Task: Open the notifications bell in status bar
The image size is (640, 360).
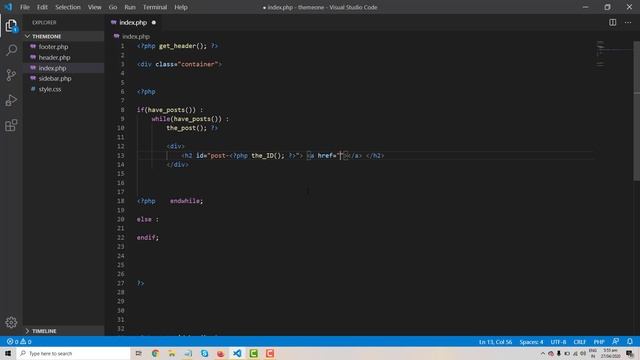Action: click(630, 341)
